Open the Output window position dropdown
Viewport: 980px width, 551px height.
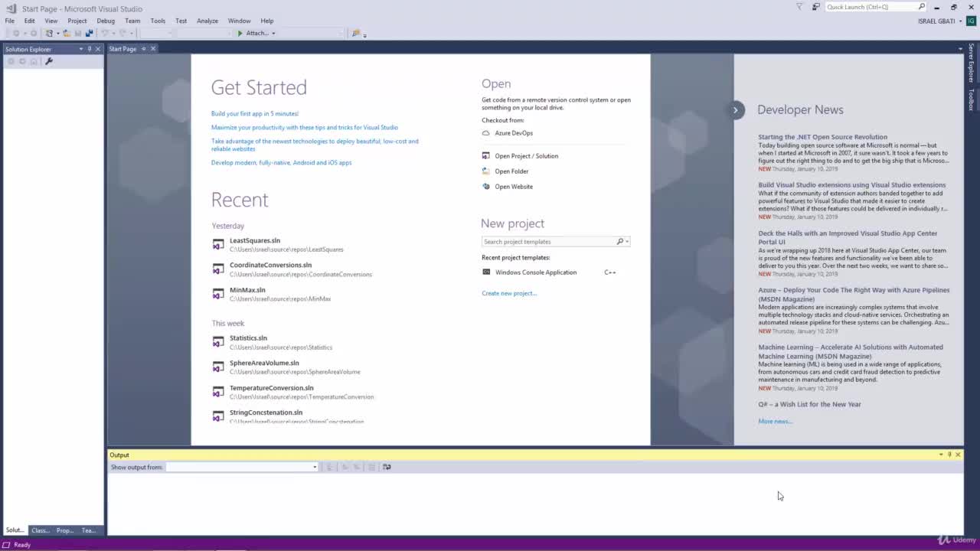pyautogui.click(x=941, y=455)
